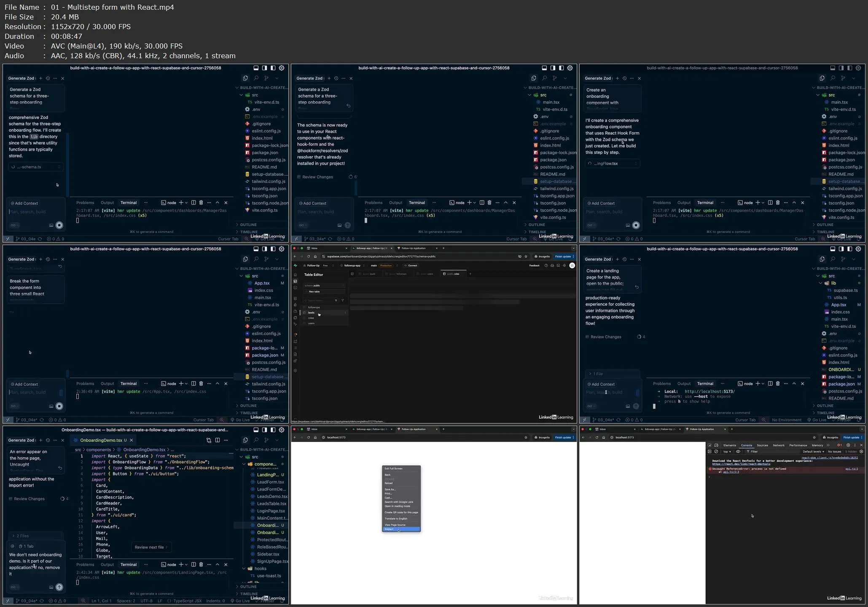Click the split editor icon above OnboardingDemo.tsx code
The height and width of the screenshot is (607, 868).
218,440
